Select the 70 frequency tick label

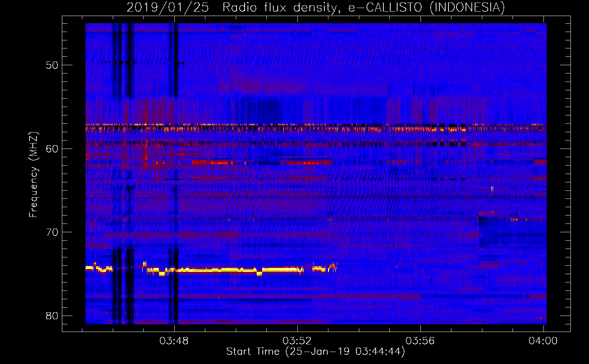[x=52, y=232]
